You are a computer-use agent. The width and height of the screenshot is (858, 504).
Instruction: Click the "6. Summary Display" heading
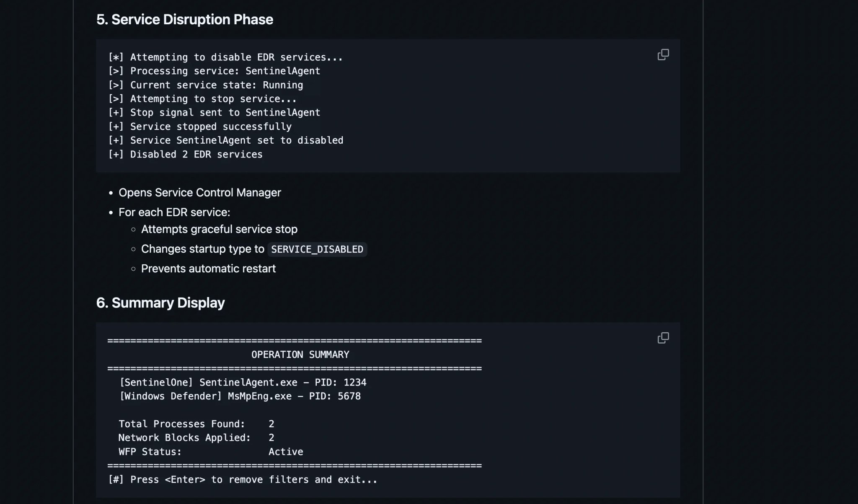160,303
